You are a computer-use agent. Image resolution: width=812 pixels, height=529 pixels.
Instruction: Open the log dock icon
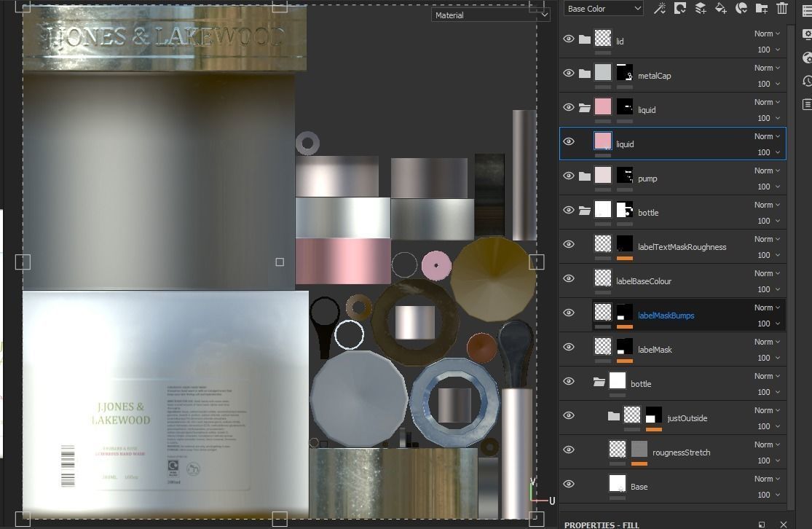pyautogui.click(x=807, y=104)
